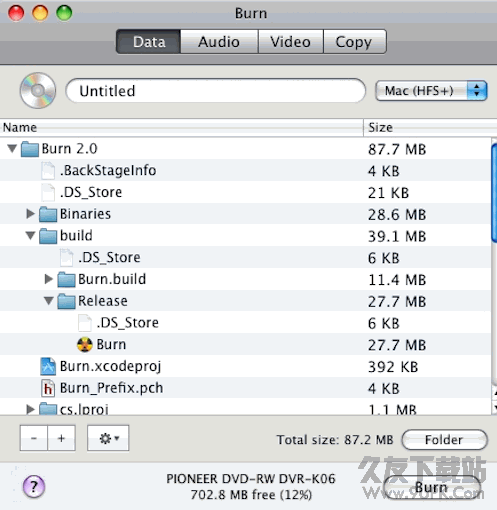The width and height of the screenshot is (497, 510).
Task: Click the Binaries folder icon
Action: point(48,214)
